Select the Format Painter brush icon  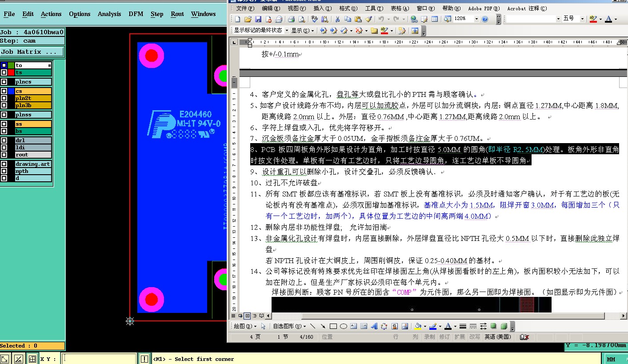368,19
